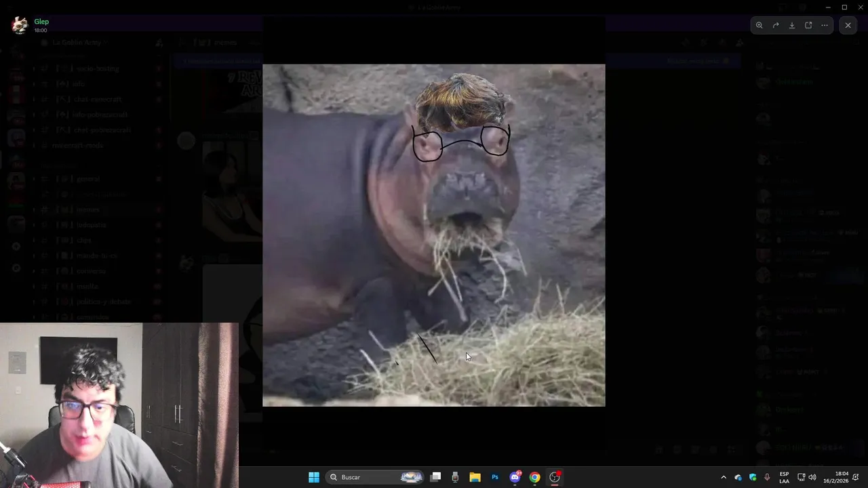Click the microphone tray icon
Screen dimensions: 868x488
[767, 477]
